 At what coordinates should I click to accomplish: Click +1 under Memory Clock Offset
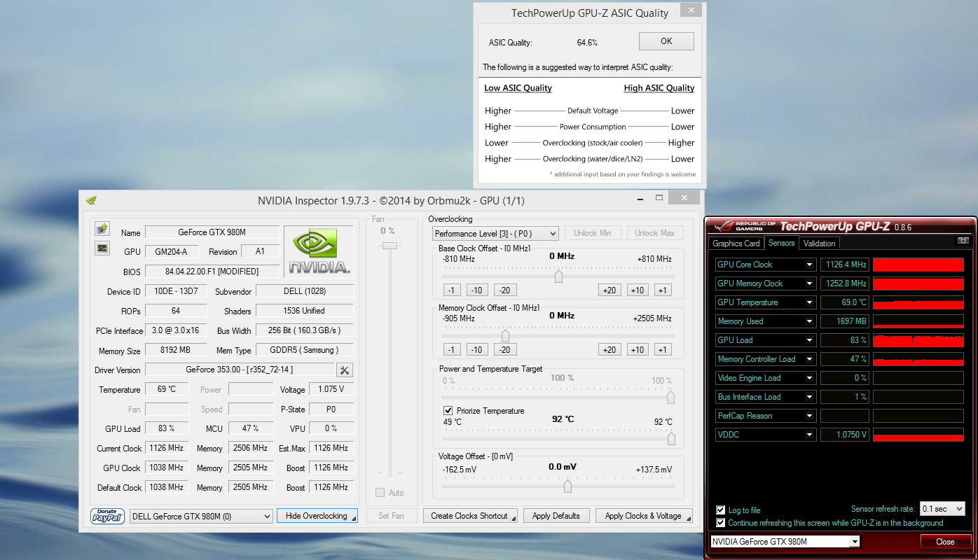point(662,350)
